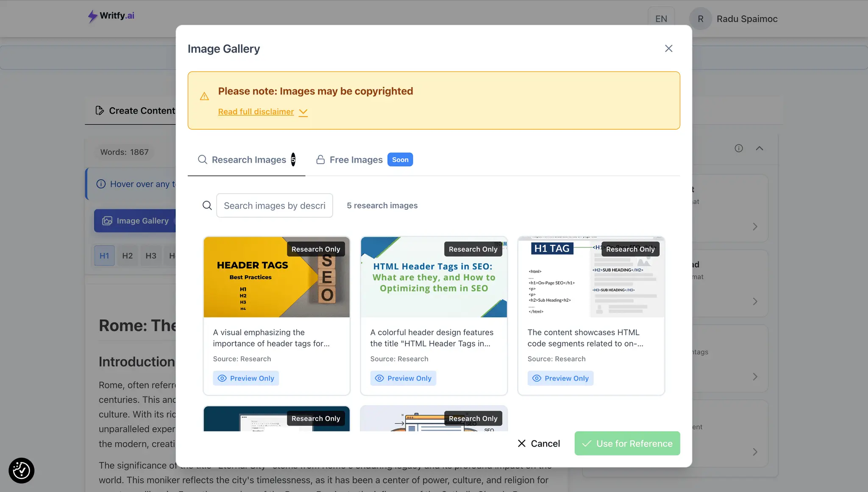
Task: Collapse right panel with chevron up
Action: point(759,148)
